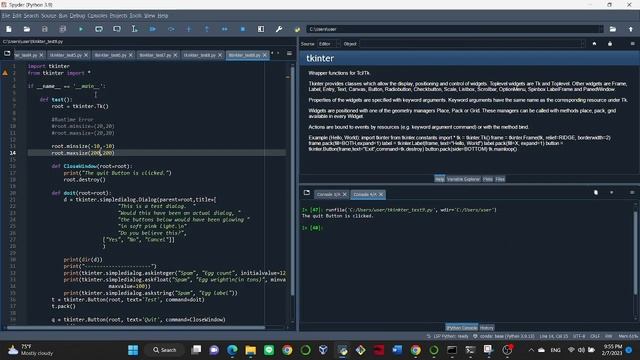Create a new file via toolbar
The height and width of the screenshot is (360, 640).
click(x=9, y=29)
